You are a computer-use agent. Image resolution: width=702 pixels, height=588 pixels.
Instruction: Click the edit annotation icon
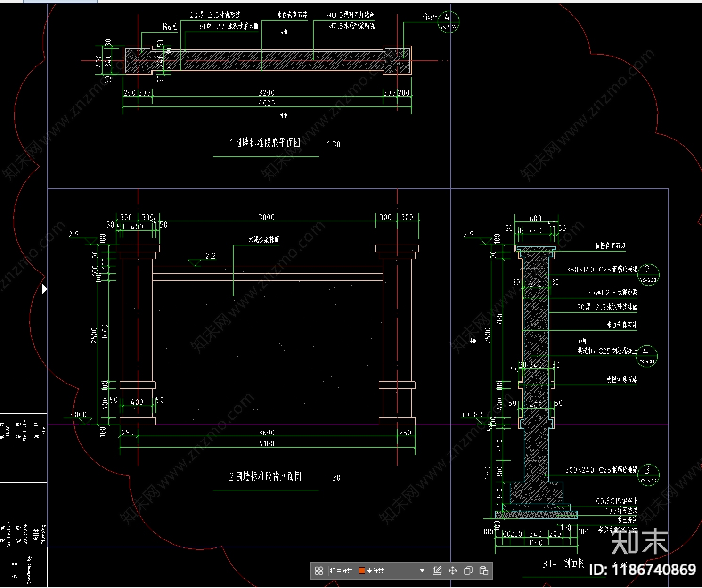point(437,571)
